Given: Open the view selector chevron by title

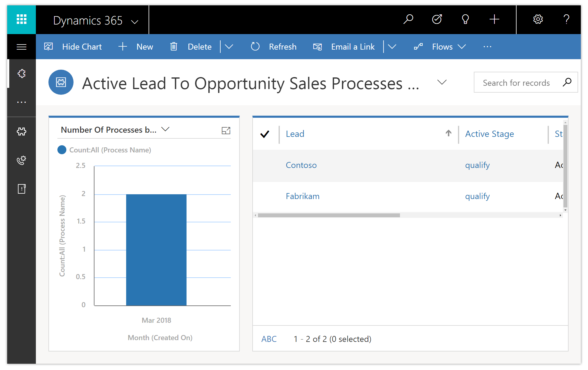Looking at the screenshot, I should (442, 82).
